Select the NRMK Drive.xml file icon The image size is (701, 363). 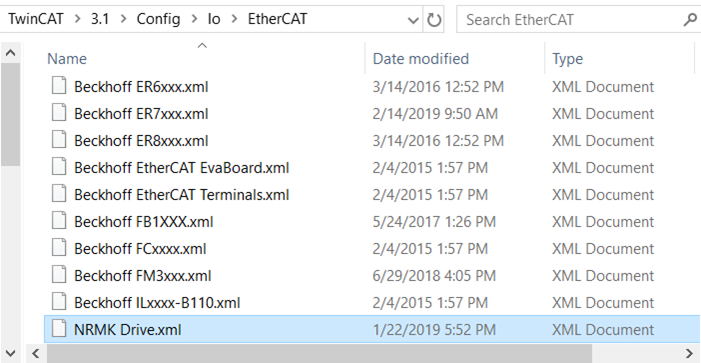(x=59, y=329)
